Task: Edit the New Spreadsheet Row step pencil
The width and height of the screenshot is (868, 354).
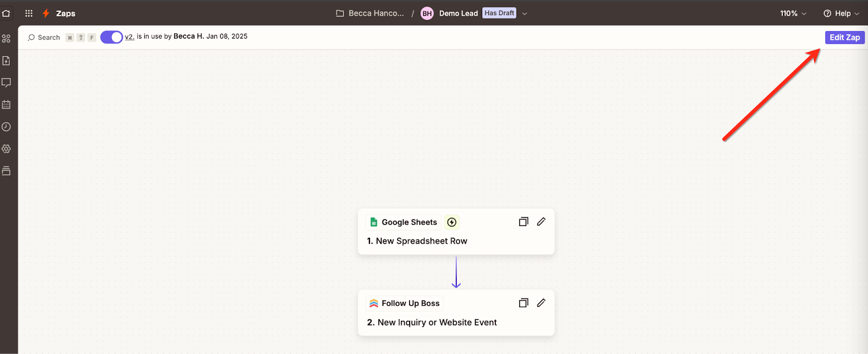Action: [541, 222]
